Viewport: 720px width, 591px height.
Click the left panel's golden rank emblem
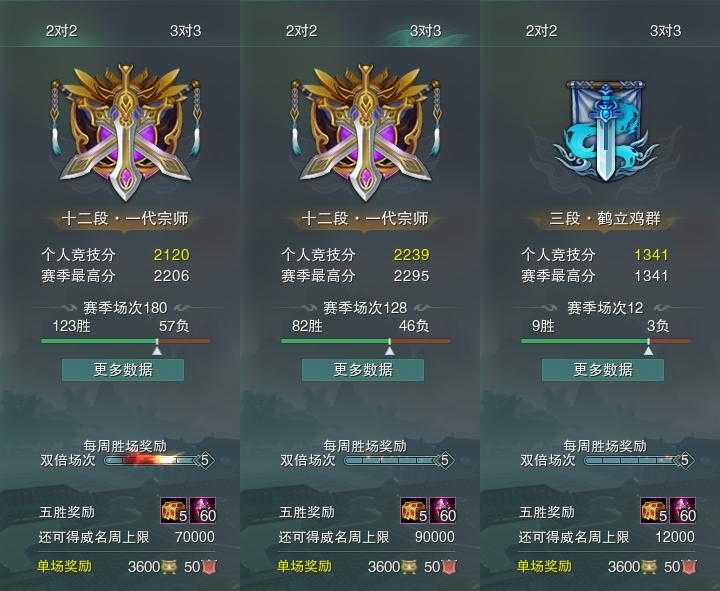click(x=125, y=133)
